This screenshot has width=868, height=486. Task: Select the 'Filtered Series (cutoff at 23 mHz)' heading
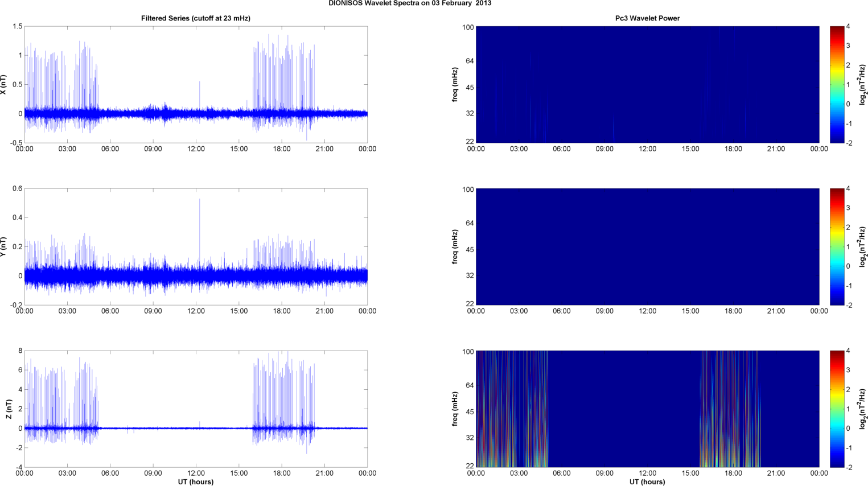pyautogui.click(x=196, y=18)
